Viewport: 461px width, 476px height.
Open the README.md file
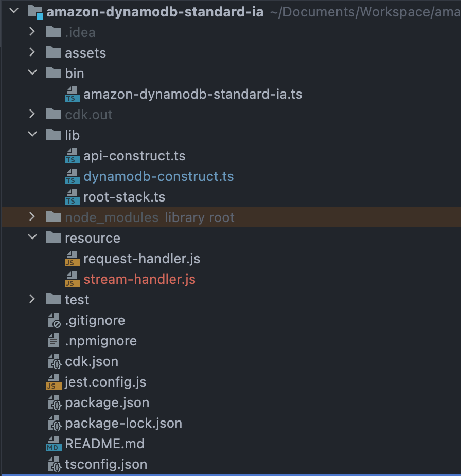[x=104, y=444]
